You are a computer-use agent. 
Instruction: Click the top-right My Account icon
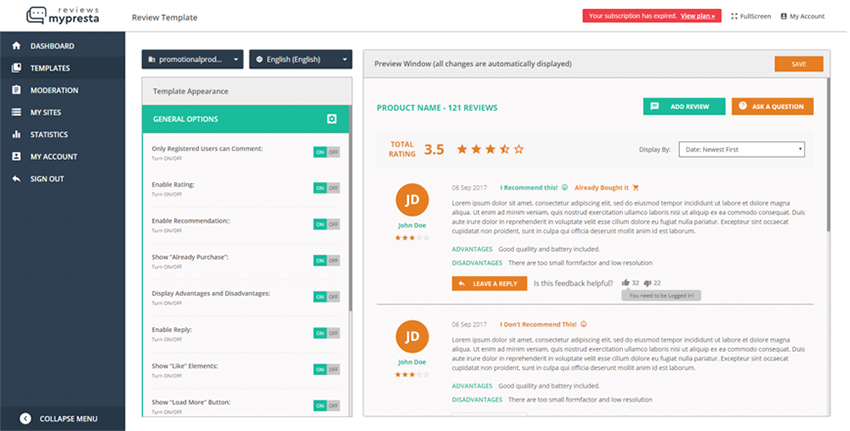(783, 16)
